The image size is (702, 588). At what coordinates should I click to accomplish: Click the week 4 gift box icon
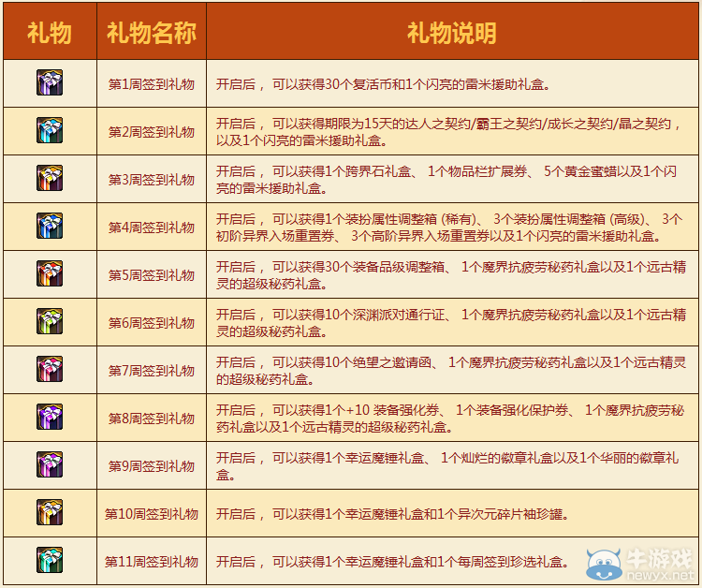tap(50, 226)
